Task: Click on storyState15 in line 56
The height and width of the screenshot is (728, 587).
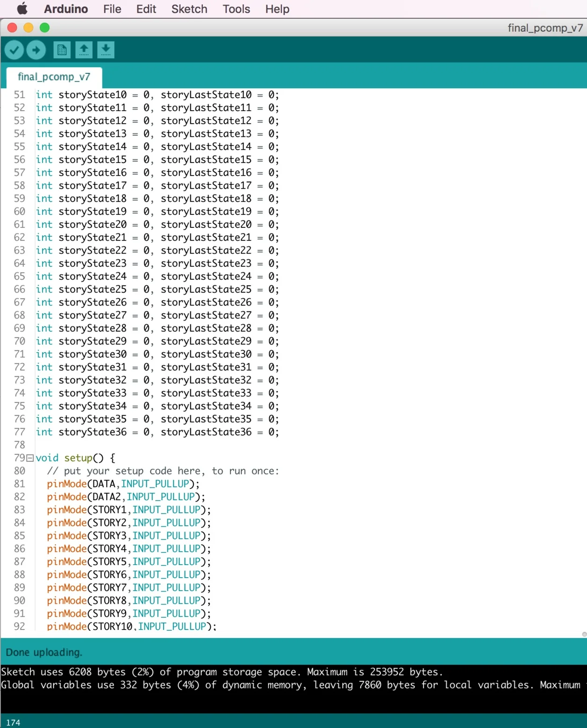Action: pos(93,160)
